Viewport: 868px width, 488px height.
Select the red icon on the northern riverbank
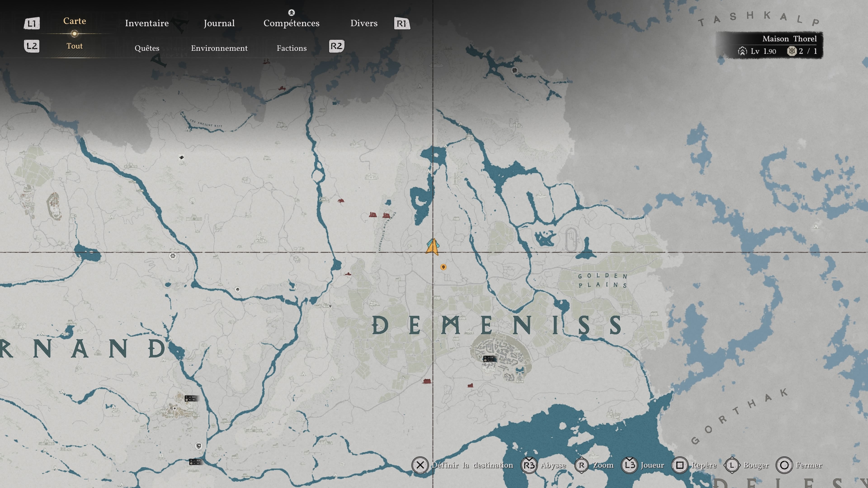coord(282,88)
